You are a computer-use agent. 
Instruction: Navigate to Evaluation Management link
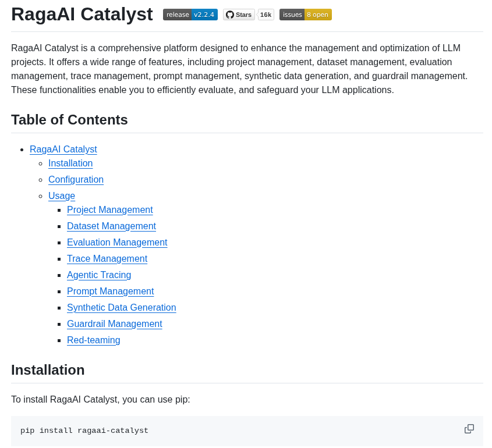click(117, 243)
